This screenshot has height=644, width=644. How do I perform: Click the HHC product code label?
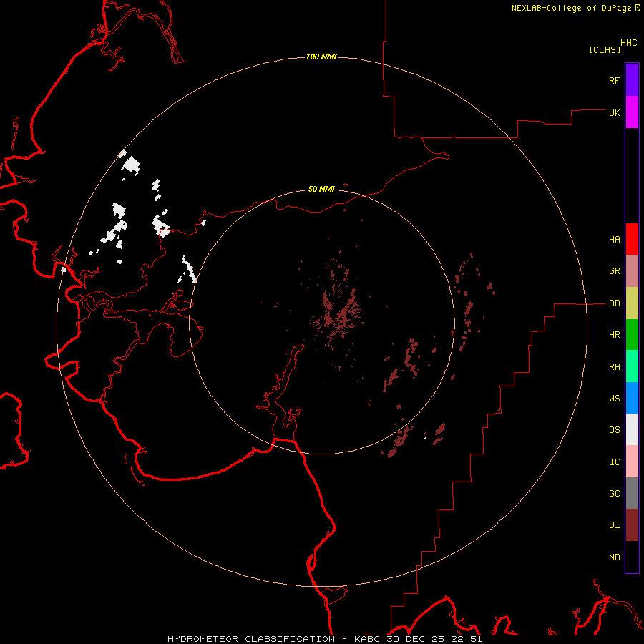[628, 43]
